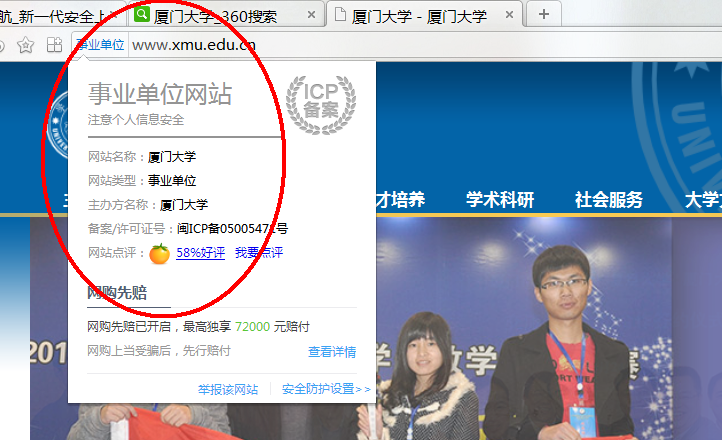This screenshot has height=440, width=722.
Task: Click the 我要点评 link
Action: point(259,253)
